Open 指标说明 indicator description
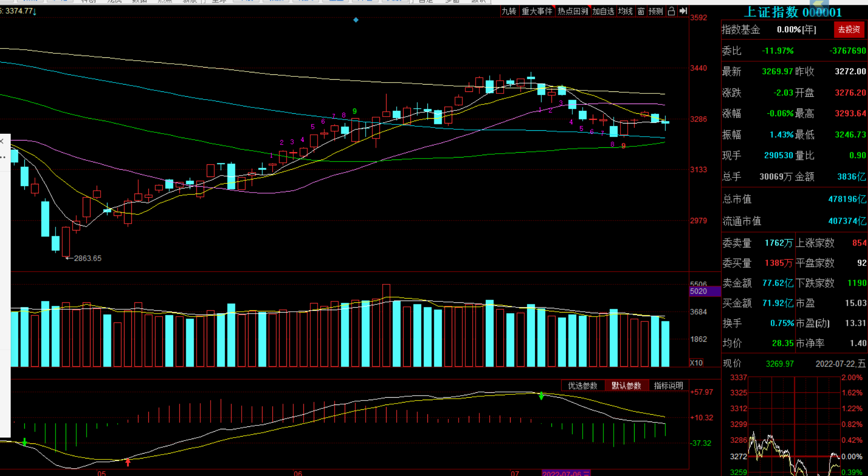Viewport: 868px width, 476px height. pos(669,386)
